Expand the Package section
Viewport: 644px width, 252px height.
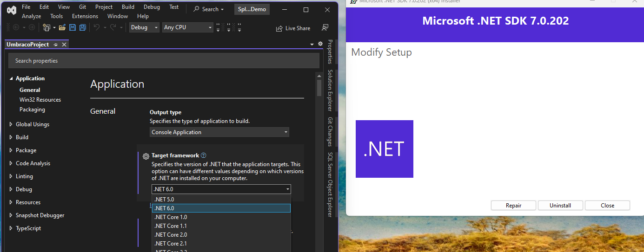coord(11,150)
